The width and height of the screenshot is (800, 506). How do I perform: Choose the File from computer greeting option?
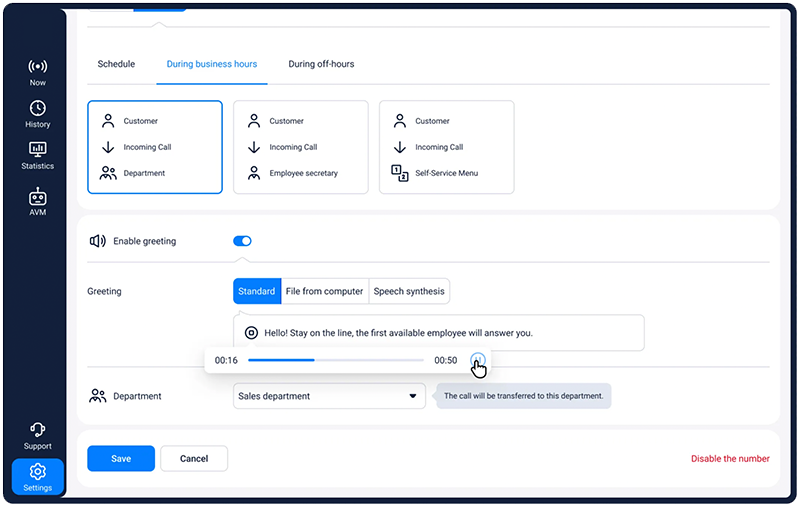pos(325,291)
